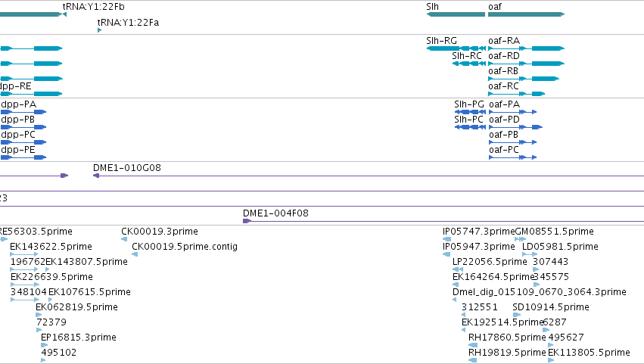The image size is (644, 364).
Task: Click the 348104 feature label
Action: [28, 292]
